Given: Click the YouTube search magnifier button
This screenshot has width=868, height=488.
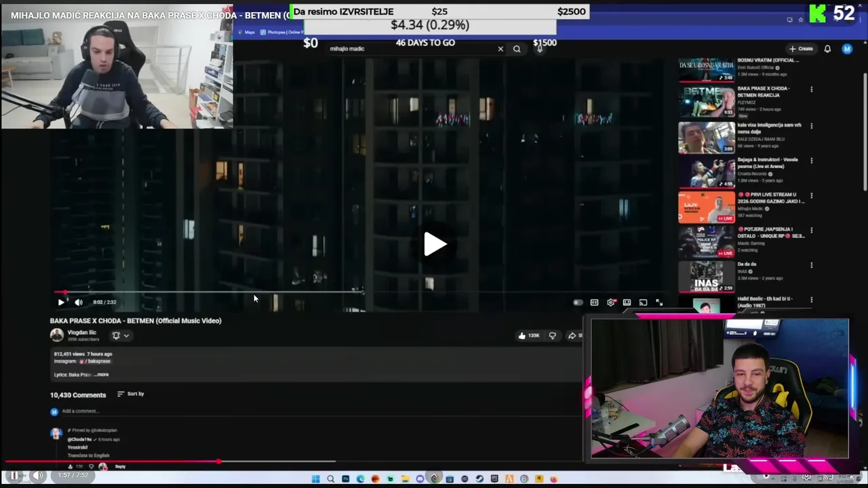Looking at the screenshot, I should (517, 49).
